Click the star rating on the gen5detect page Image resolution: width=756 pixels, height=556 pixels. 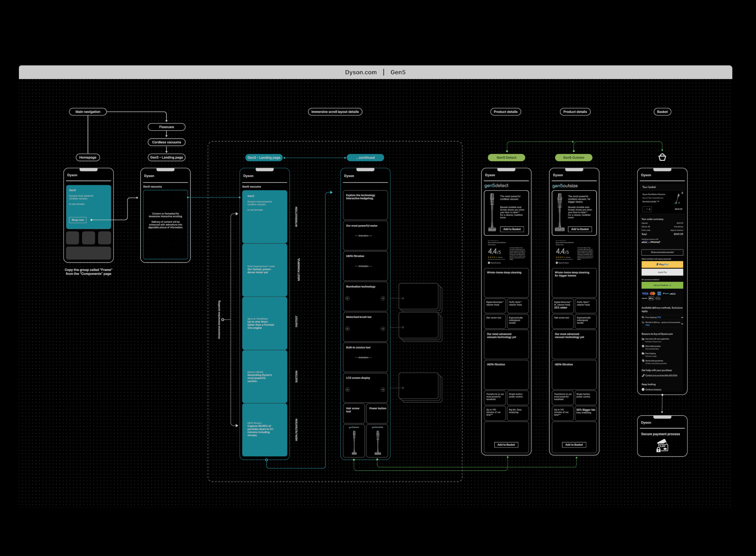click(493, 257)
